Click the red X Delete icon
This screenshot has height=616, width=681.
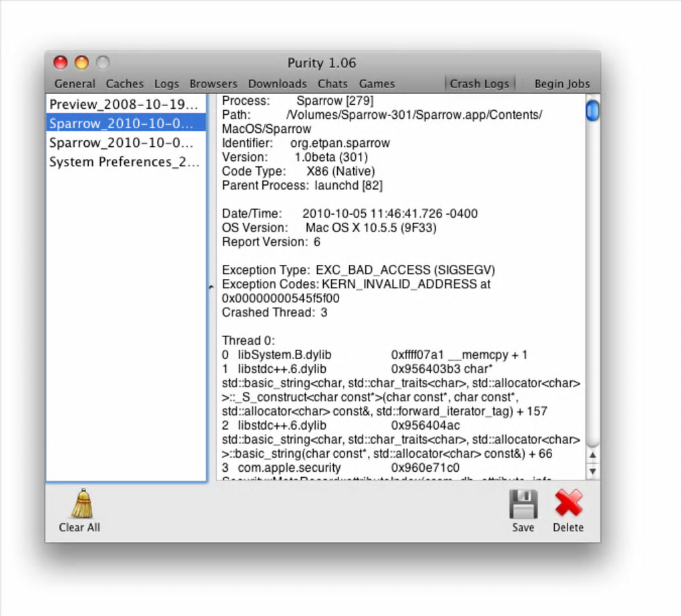click(x=569, y=503)
